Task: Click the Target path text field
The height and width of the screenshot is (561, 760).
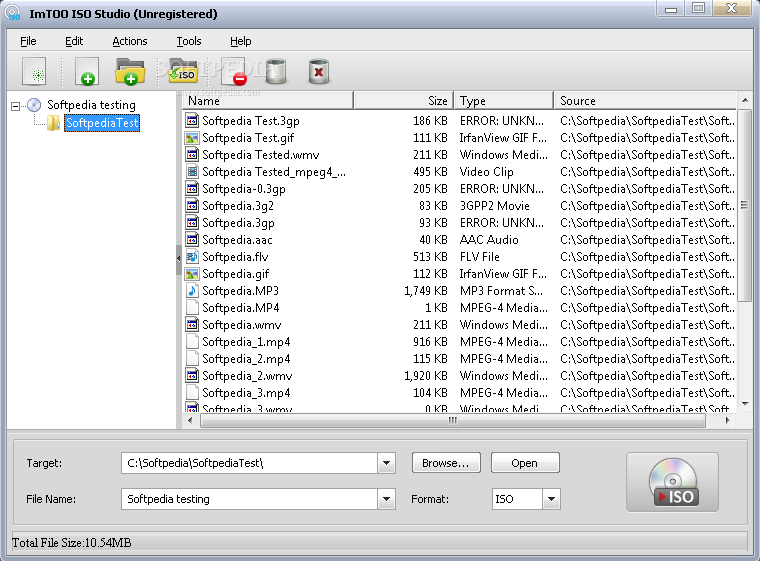Action: pos(250,463)
